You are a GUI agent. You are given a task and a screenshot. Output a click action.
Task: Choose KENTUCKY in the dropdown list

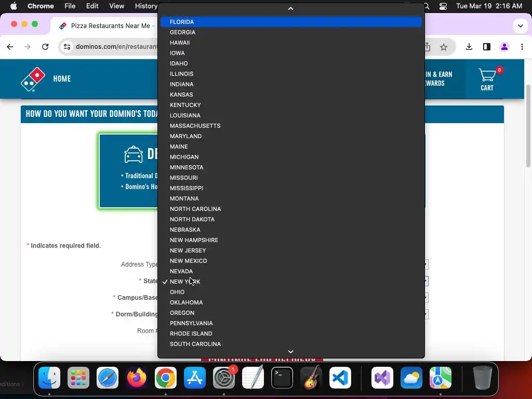click(x=291, y=105)
